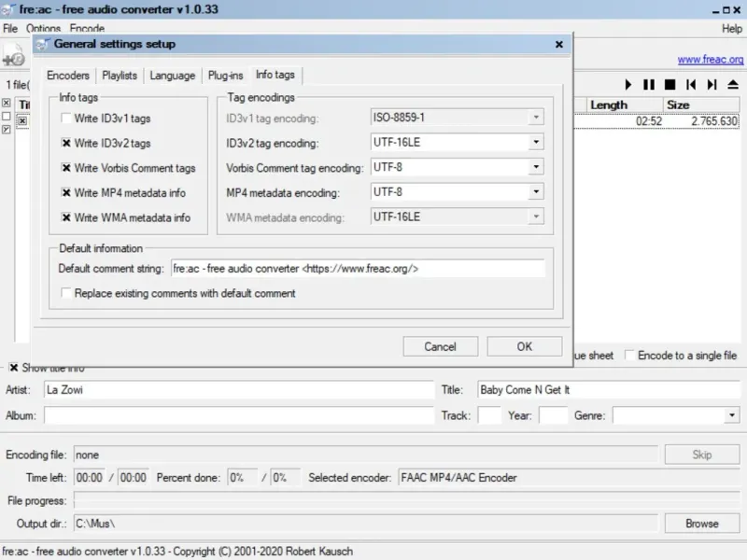
Task: Click the Skip button
Action: pos(702,455)
